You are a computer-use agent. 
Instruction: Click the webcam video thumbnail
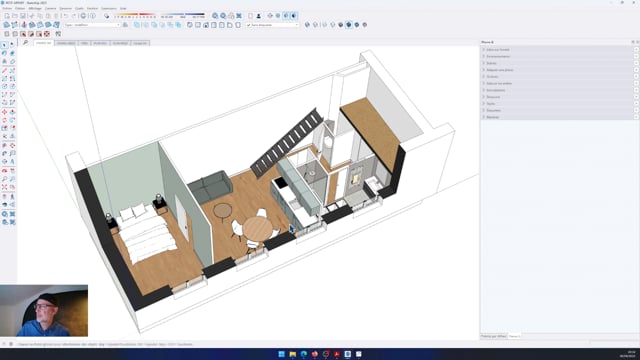(x=44, y=311)
